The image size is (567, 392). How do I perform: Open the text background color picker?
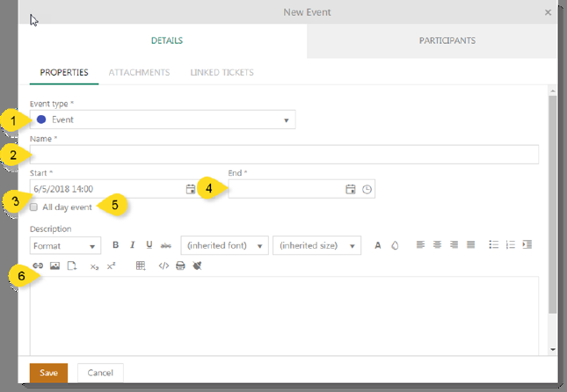[395, 245]
